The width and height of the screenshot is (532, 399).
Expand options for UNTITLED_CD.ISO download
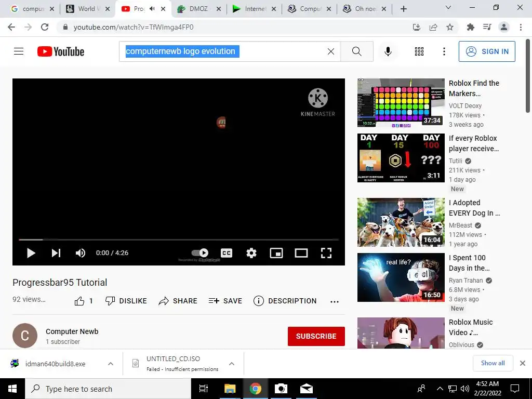[232, 364]
